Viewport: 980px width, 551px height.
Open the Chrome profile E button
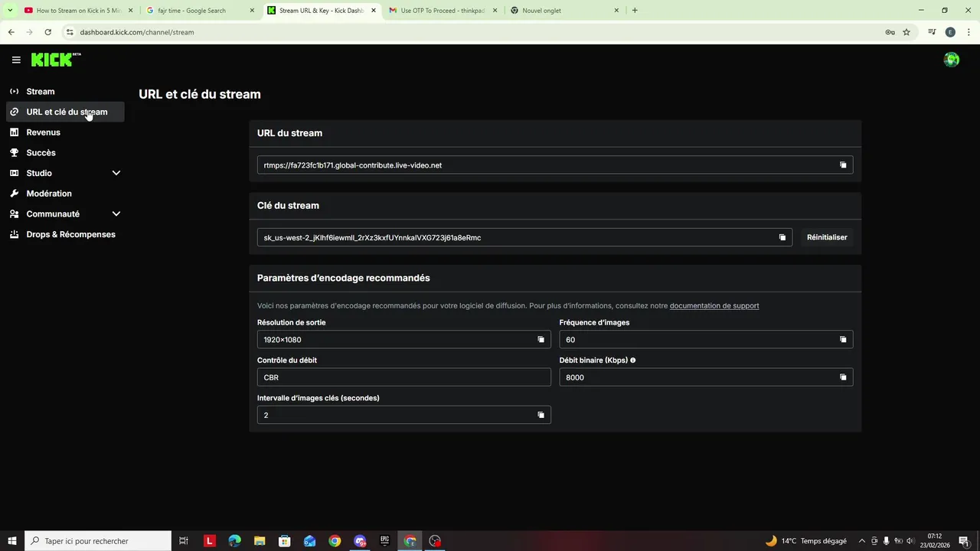[950, 32]
